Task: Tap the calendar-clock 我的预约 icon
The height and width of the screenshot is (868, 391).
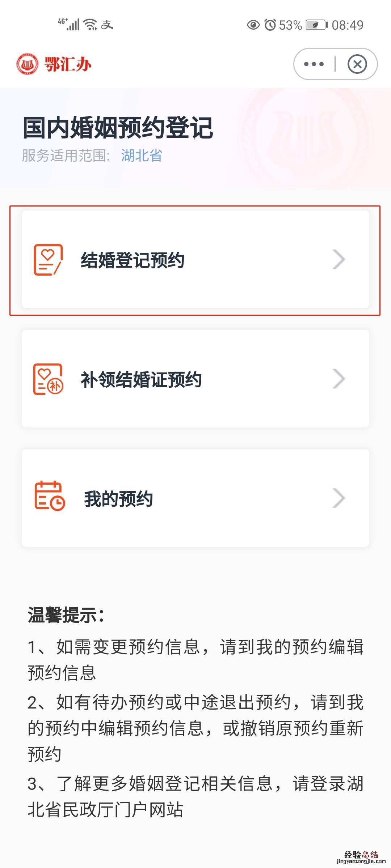Action: [x=50, y=496]
